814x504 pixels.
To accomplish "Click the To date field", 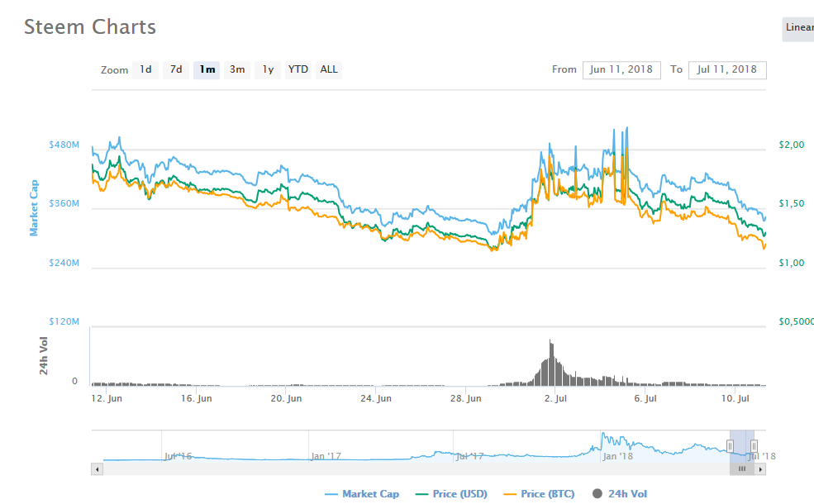I will coord(726,69).
